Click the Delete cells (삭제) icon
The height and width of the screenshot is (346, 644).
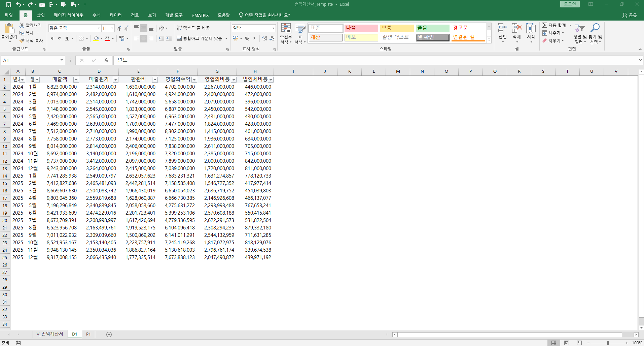coord(516,29)
